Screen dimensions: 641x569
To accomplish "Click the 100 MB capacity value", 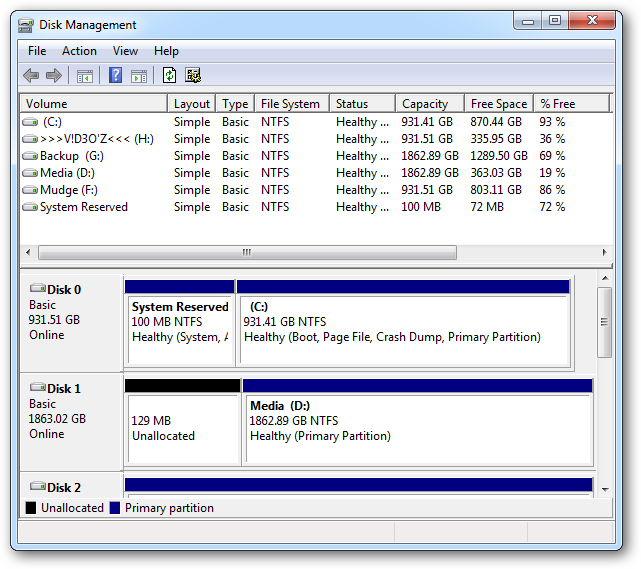I will 421,207.
